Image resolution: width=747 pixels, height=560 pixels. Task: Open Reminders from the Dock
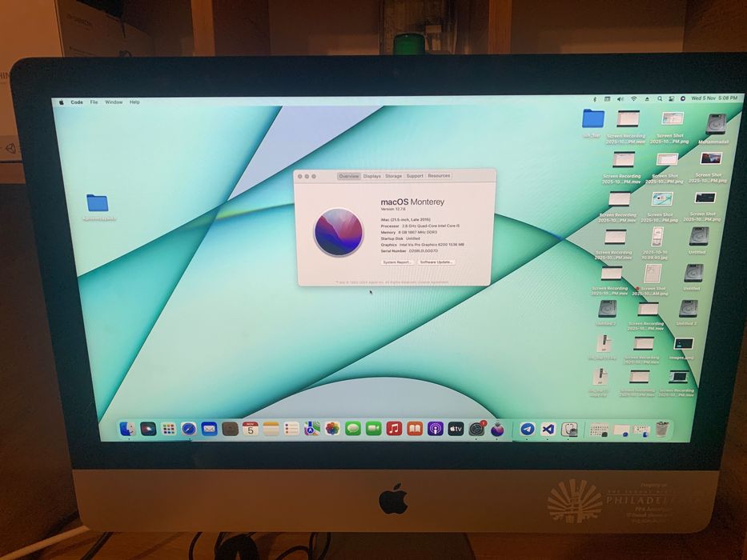pyautogui.click(x=291, y=429)
